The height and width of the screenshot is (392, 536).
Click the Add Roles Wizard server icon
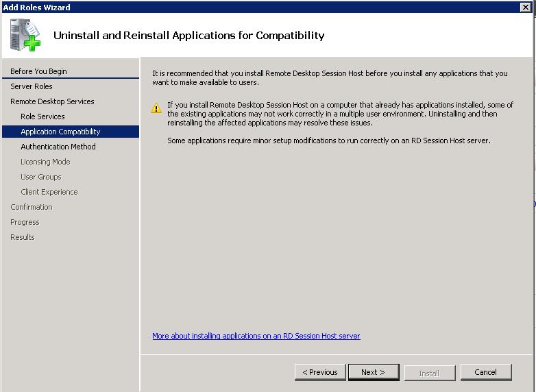(x=25, y=35)
